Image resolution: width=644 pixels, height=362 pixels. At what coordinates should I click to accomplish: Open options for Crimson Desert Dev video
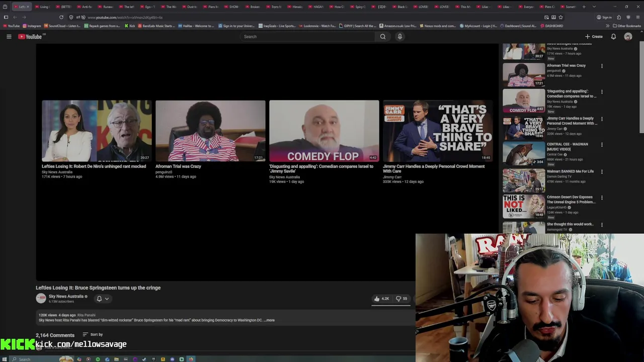(x=602, y=198)
